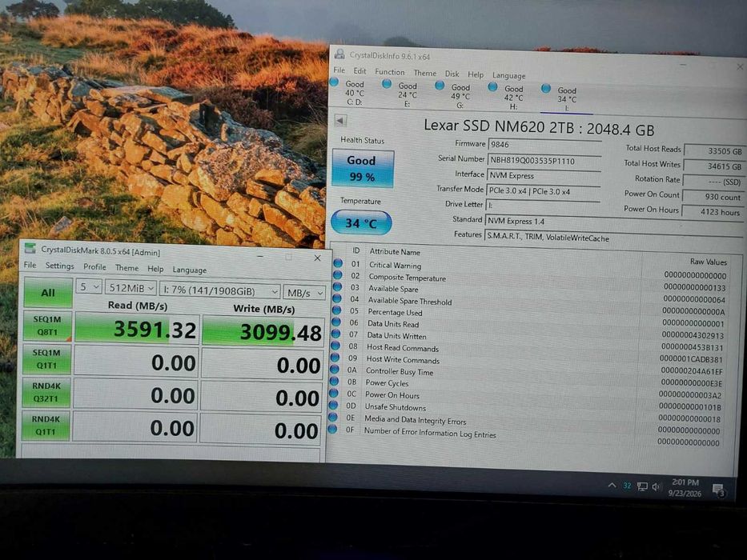Click the Power On Count value 930 count
Image resolution: width=747 pixels, height=560 pixels.
tap(713, 196)
